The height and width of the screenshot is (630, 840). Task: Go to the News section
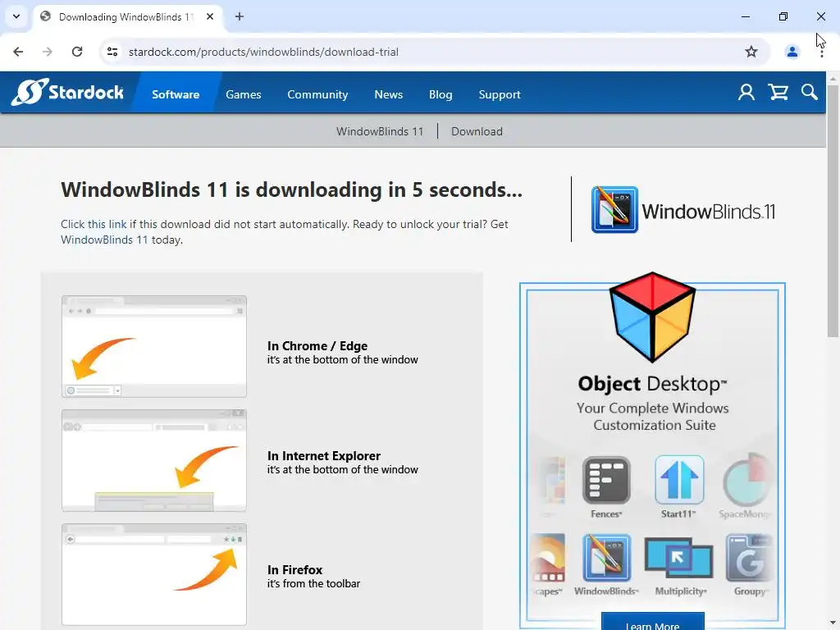pos(388,94)
